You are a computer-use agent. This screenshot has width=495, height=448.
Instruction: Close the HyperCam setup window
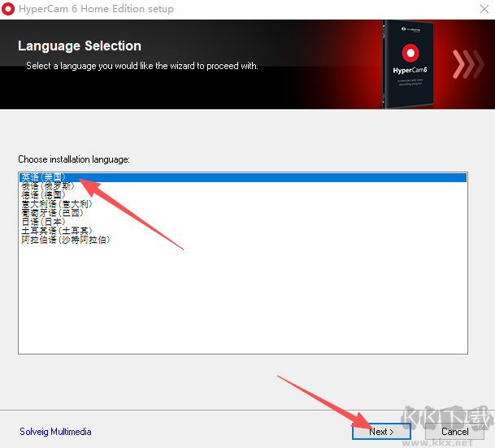click(484, 9)
